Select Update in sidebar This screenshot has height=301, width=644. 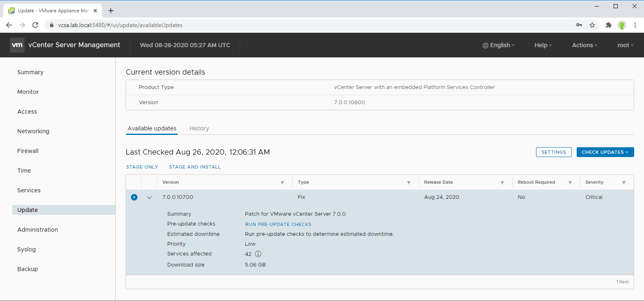point(64,210)
